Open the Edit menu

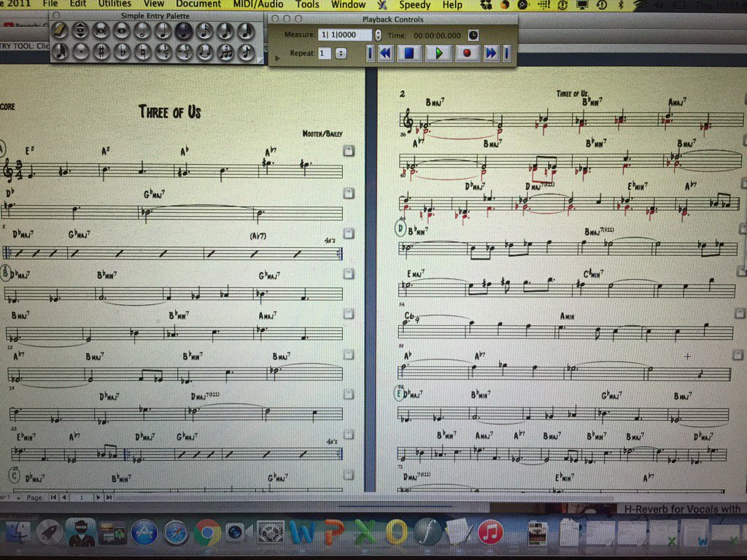click(x=77, y=4)
